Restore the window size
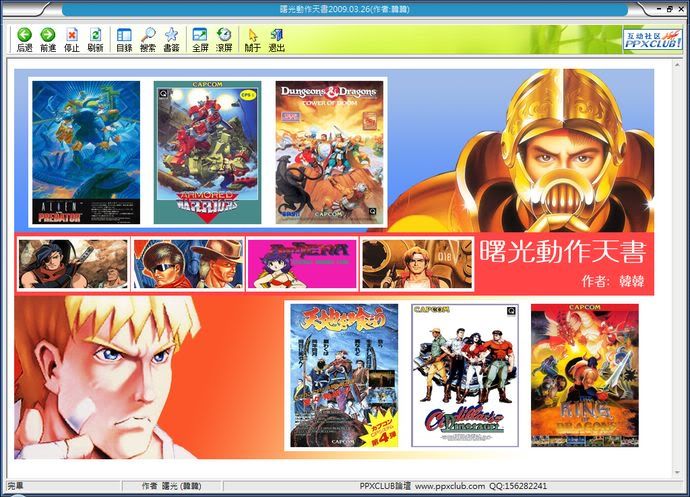The image size is (690, 497). 670,9
